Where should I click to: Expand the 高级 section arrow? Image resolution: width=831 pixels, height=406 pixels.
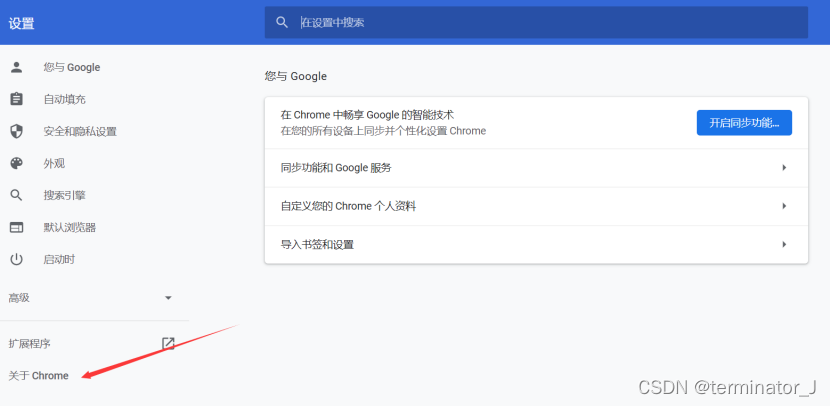point(168,298)
